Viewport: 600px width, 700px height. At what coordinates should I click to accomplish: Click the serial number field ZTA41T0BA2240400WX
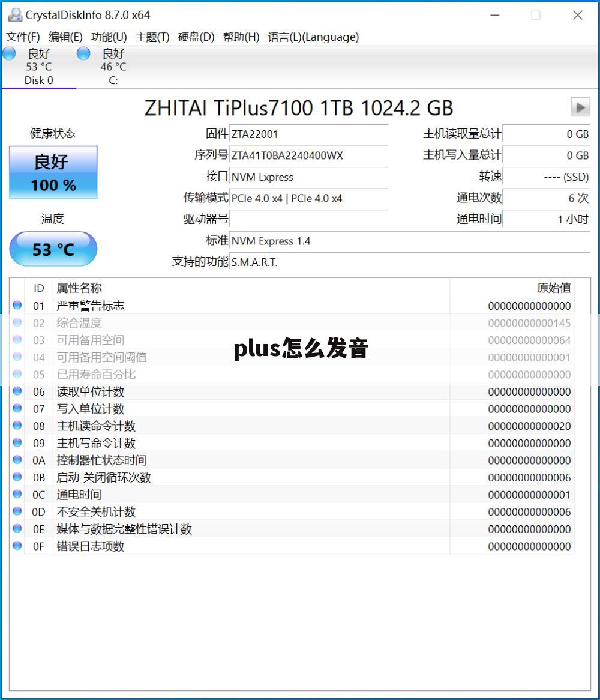[308, 155]
